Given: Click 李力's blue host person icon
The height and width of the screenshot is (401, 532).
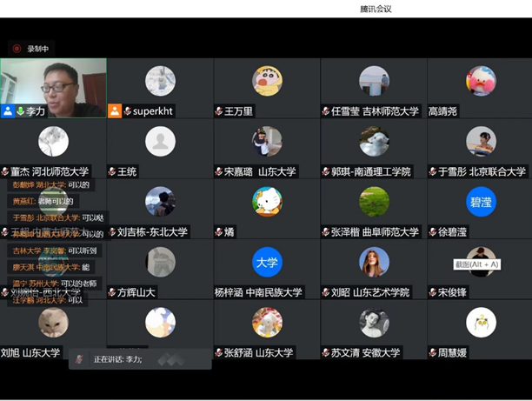Looking at the screenshot, I should coord(8,111).
